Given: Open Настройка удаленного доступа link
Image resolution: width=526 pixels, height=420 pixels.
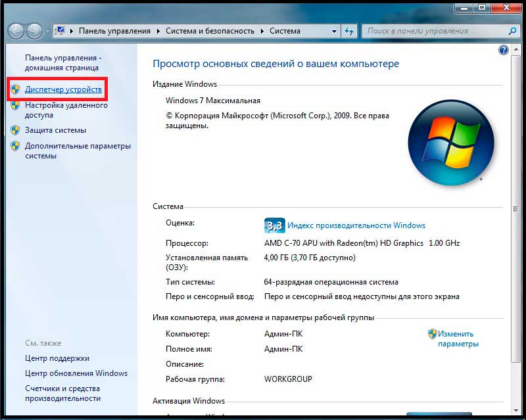Looking at the screenshot, I should point(66,110).
